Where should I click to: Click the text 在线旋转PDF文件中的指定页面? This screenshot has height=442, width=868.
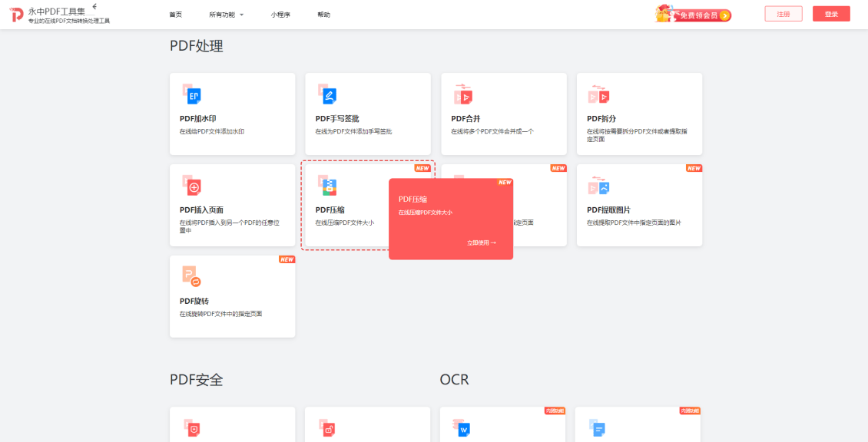(220, 314)
